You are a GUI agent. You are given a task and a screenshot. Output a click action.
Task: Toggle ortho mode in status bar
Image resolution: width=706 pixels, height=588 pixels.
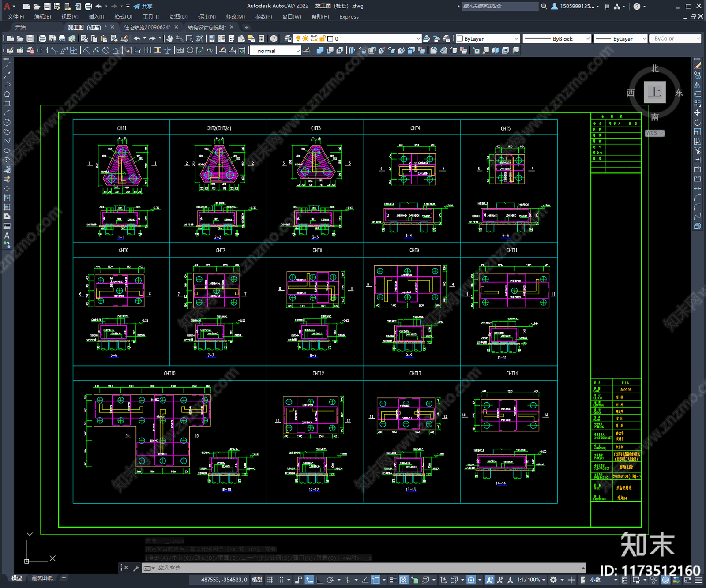[x=319, y=580]
